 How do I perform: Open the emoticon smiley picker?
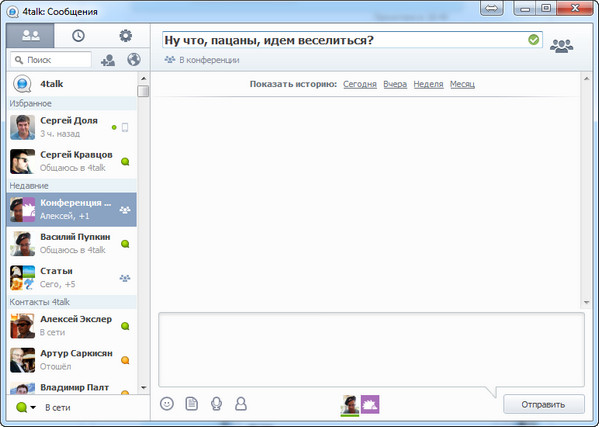point(167,403)
